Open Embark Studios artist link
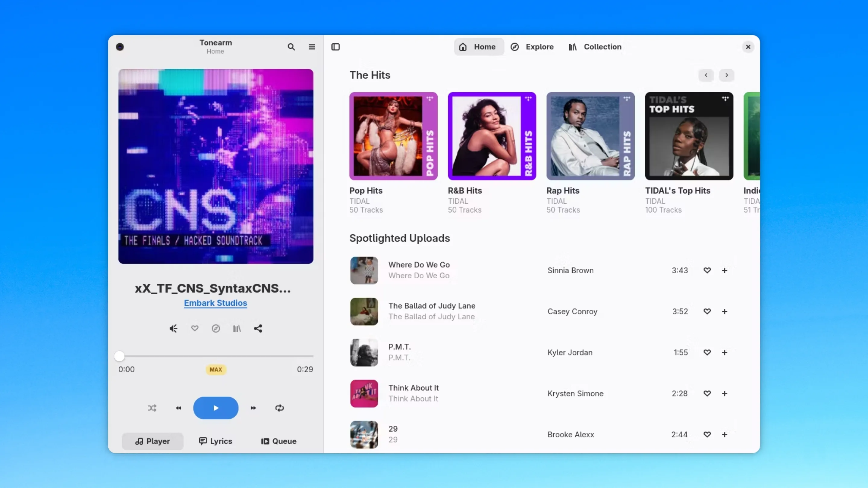The width and height of the screenshot is (868, 488). (215, 303)
